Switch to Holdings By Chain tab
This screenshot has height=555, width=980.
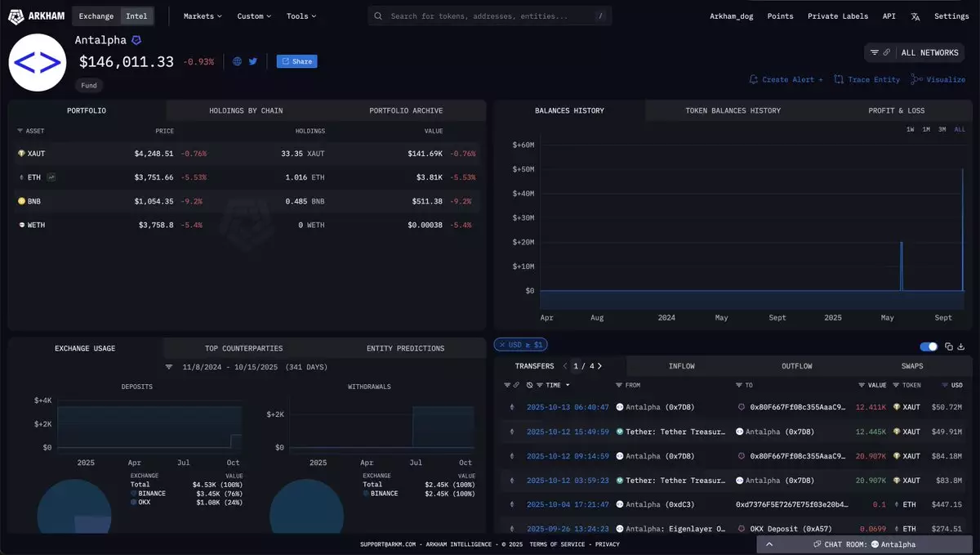[246, 110]
